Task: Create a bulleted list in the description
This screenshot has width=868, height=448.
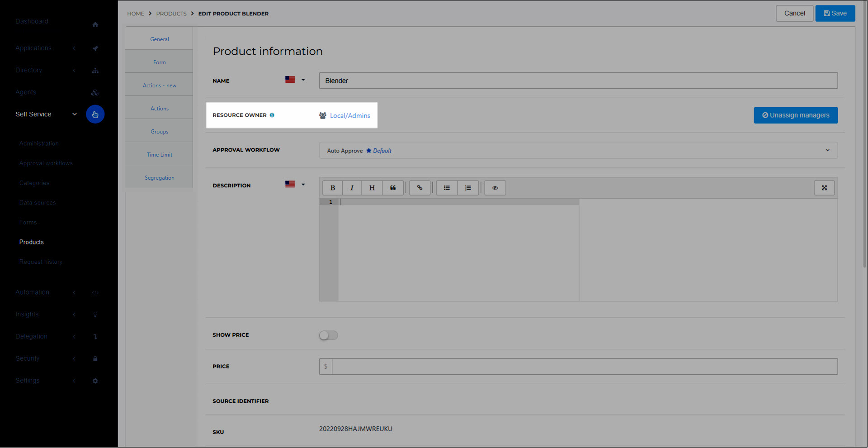Action: pos(447,187)
